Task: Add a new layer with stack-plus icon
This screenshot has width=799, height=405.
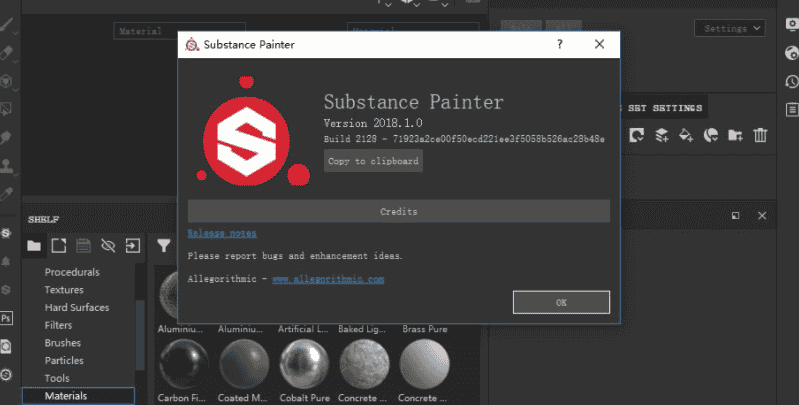Action: [661, 135]
